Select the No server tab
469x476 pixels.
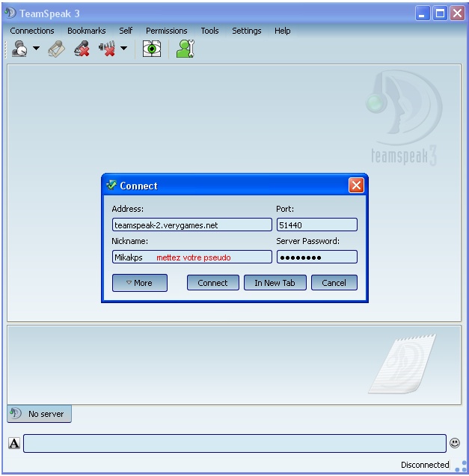click(40, 413)
